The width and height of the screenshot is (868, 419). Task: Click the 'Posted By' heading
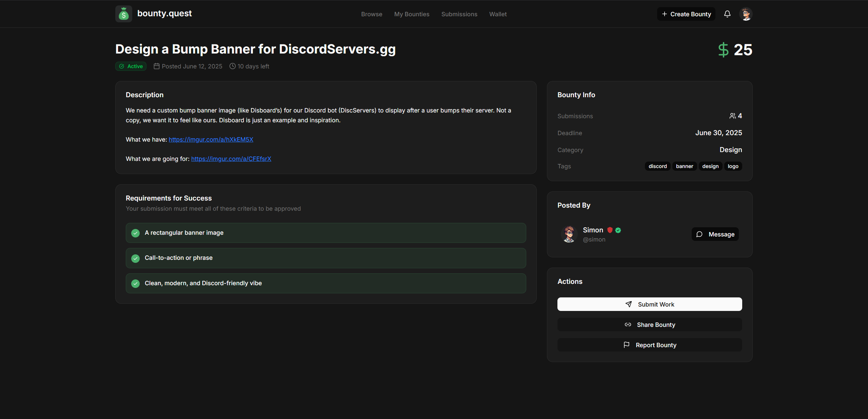point(574,205)
